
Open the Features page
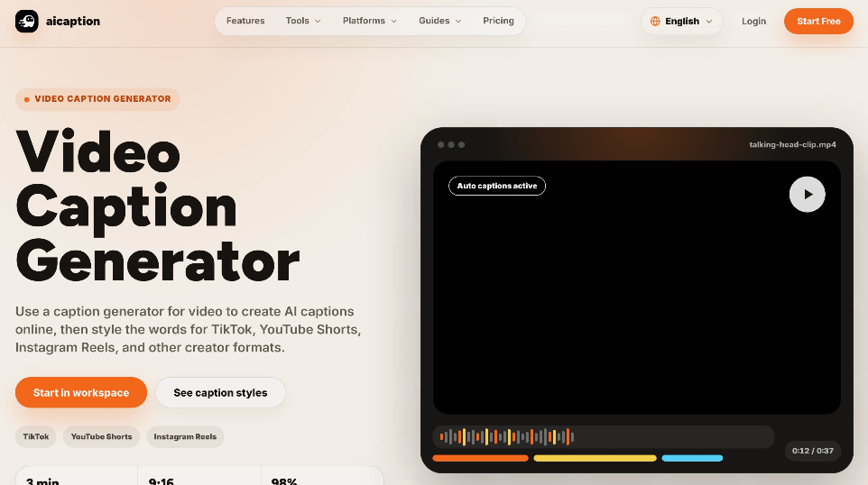(x=245, y=21)
